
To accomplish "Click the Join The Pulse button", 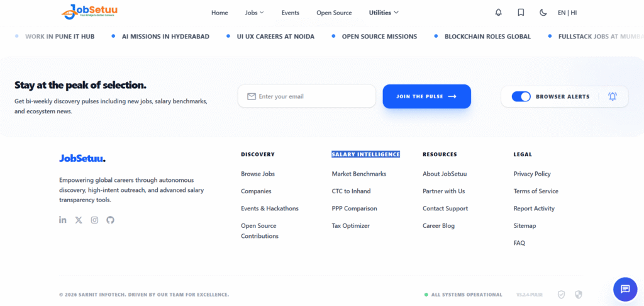I will tap(427, 96).
